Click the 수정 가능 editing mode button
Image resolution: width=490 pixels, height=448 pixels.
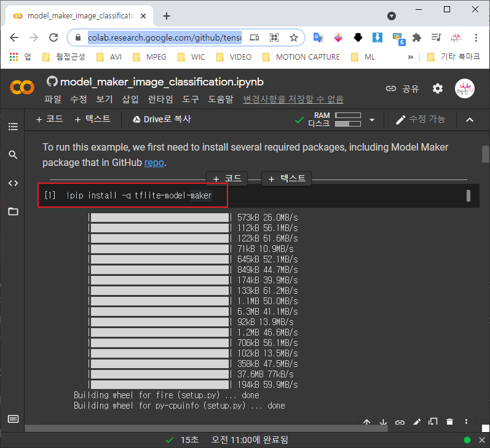point(421,119)
